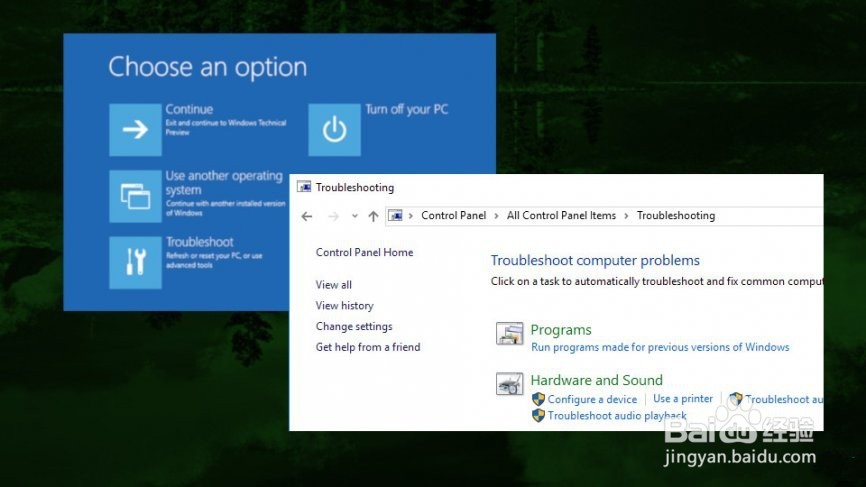The image size is (866, 487).
Task: Click the Turn off your PC power tile
Action: click(x=334, y=130)
